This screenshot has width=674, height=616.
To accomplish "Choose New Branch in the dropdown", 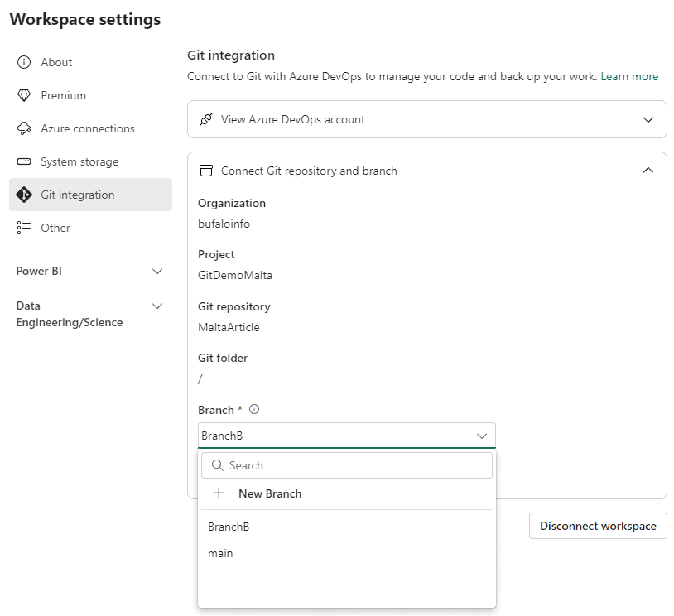I will pyautogui.click(x=346, y=493).
